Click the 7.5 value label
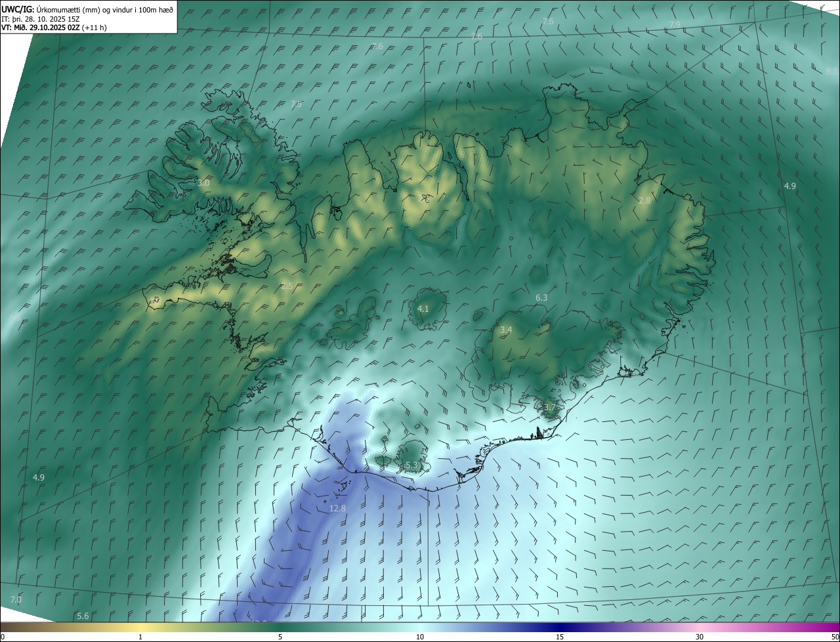Image resolution: width=840 pixels, height=642 pixels. click(296, 104)
